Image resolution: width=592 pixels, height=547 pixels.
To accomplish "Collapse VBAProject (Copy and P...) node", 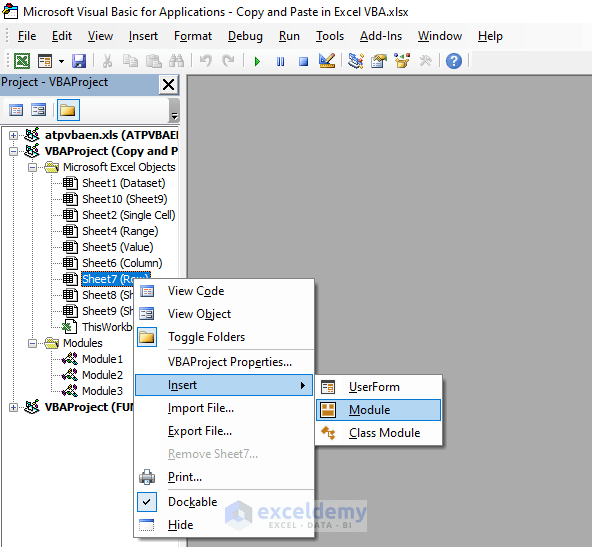I will tap(13, 151).
